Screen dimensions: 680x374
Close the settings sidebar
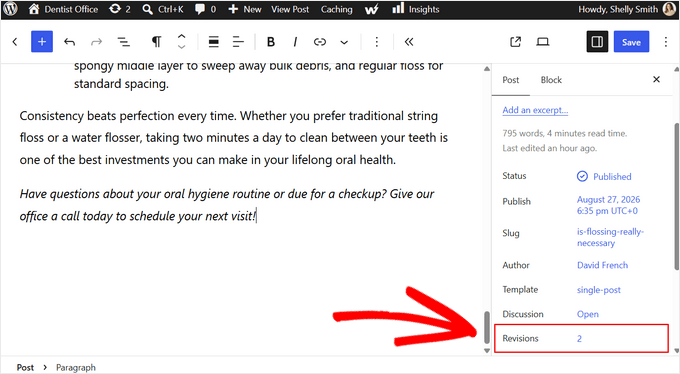[x=656, y=79]
